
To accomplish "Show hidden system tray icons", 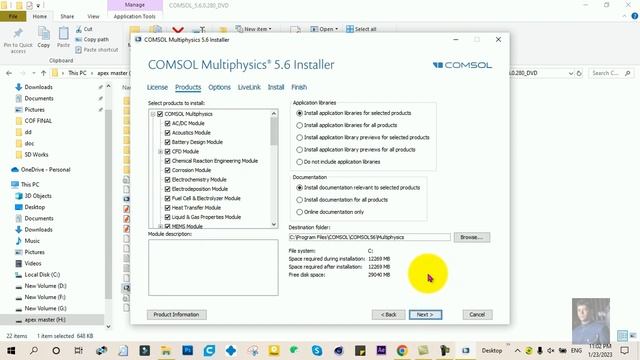I will 517,350.
